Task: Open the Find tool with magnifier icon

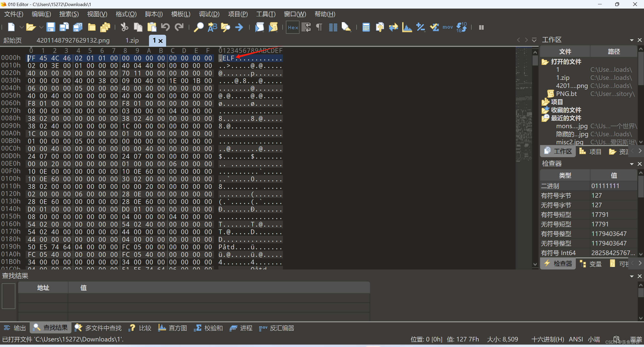Action: 199,27
